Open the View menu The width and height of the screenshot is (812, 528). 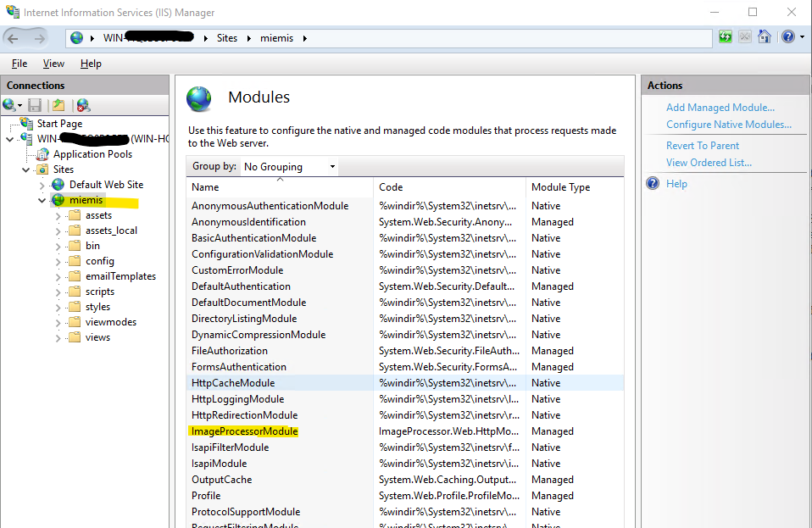[x=53, y=64]
